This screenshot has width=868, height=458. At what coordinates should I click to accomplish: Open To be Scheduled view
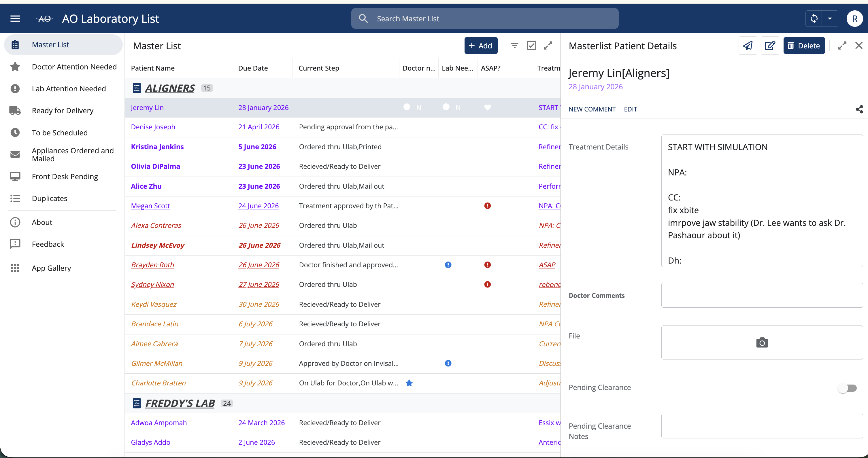(x=63, y=133)
